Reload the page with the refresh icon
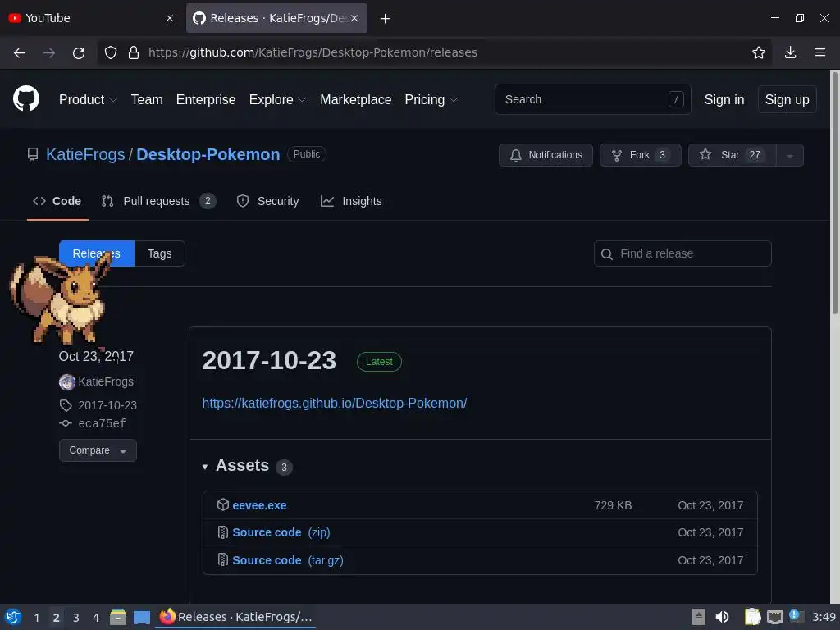This screenshot has height=630, width=840. tap(79, 52)
